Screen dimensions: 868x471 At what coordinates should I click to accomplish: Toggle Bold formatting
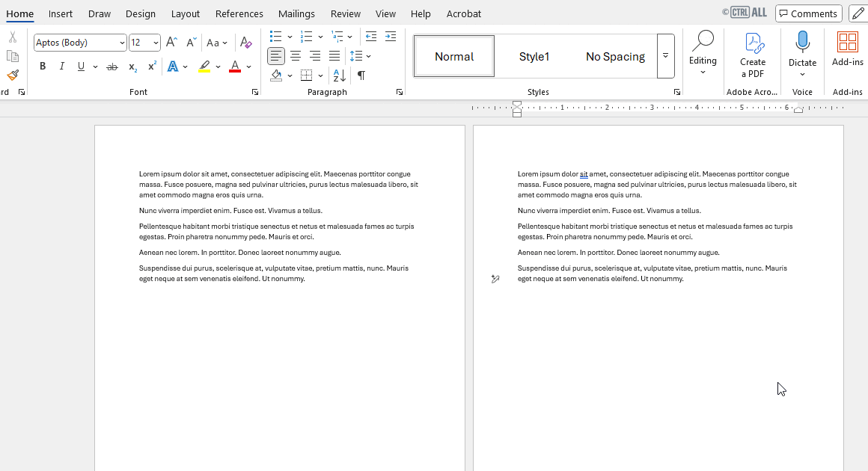(x=43, y=67)
